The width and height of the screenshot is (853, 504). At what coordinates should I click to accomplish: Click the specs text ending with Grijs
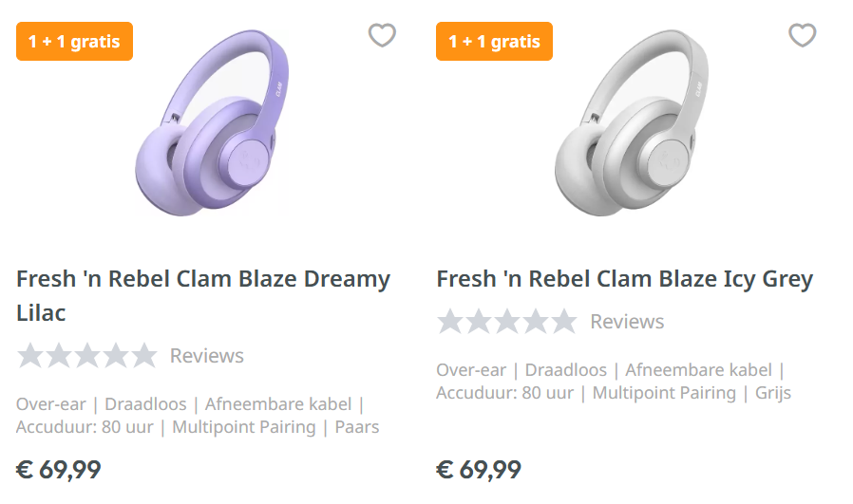click(x=613, y=382)
